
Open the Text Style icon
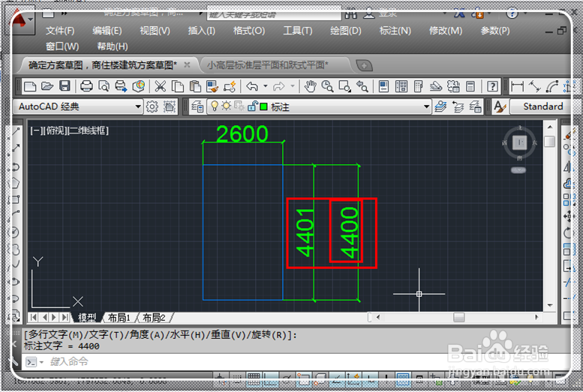[500, 106]
